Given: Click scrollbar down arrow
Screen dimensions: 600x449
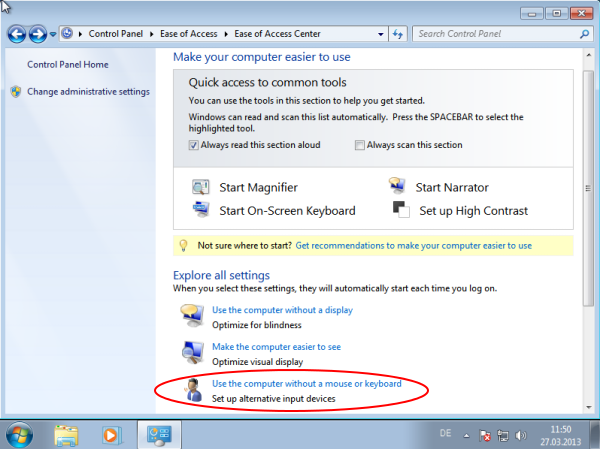Looking at the screenshot, I should pos(589,407).
